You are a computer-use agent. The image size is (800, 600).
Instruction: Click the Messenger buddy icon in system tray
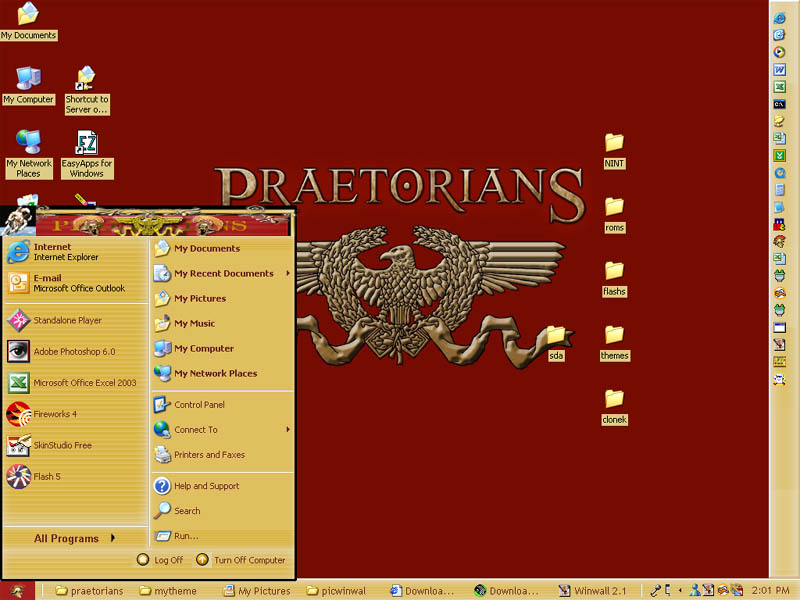(694, 591)
